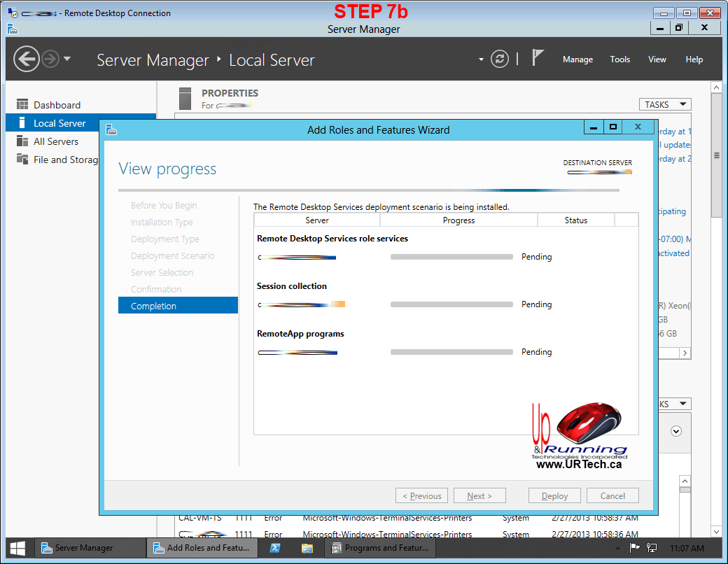Viewport: 728px width, 564px height.
Task: Open the notifications flag icon
Action: click(538, 58)
